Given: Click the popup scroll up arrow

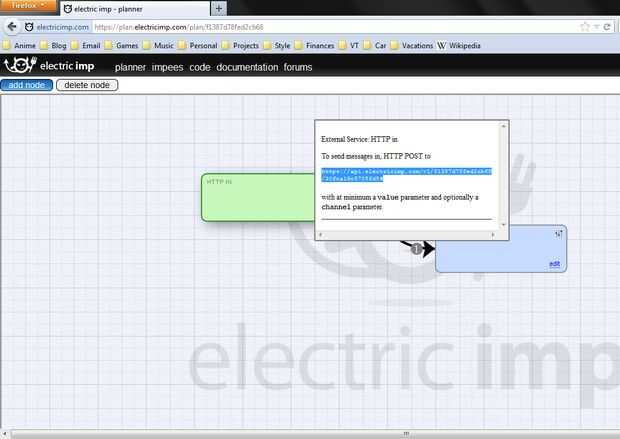Looking at the screenshot, I should (x=503, y=126).
